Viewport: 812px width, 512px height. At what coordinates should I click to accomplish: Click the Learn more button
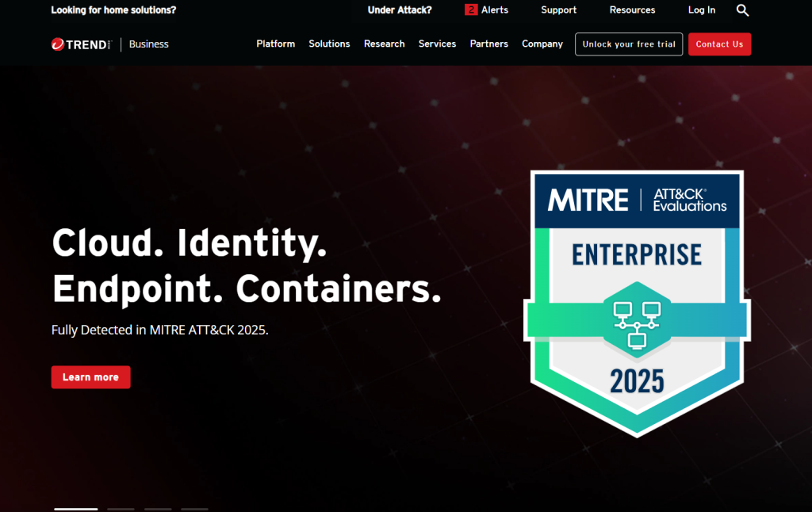[90, 377]
